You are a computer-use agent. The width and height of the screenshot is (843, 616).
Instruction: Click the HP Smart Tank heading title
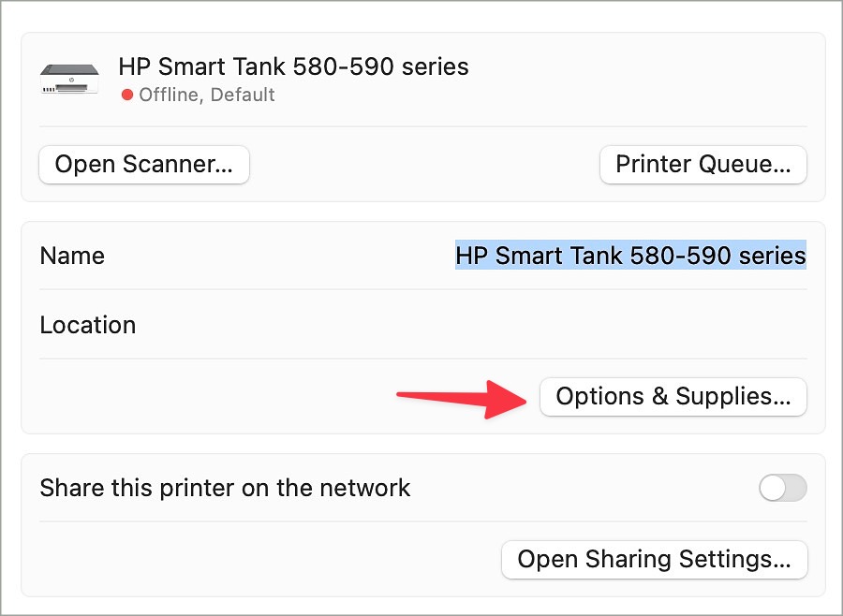293,67
